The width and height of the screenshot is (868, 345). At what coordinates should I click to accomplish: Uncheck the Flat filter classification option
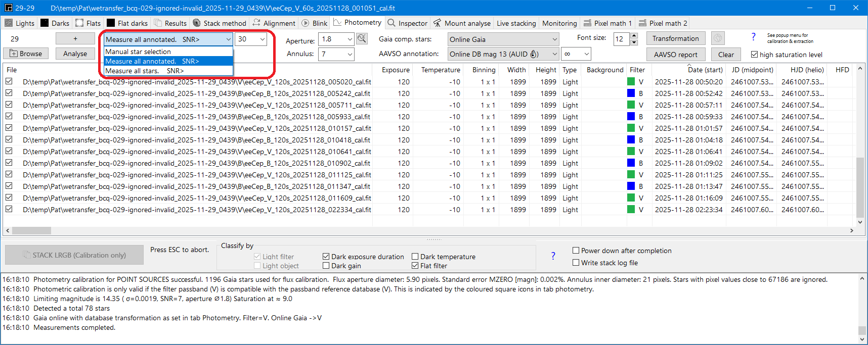[415, 266]
